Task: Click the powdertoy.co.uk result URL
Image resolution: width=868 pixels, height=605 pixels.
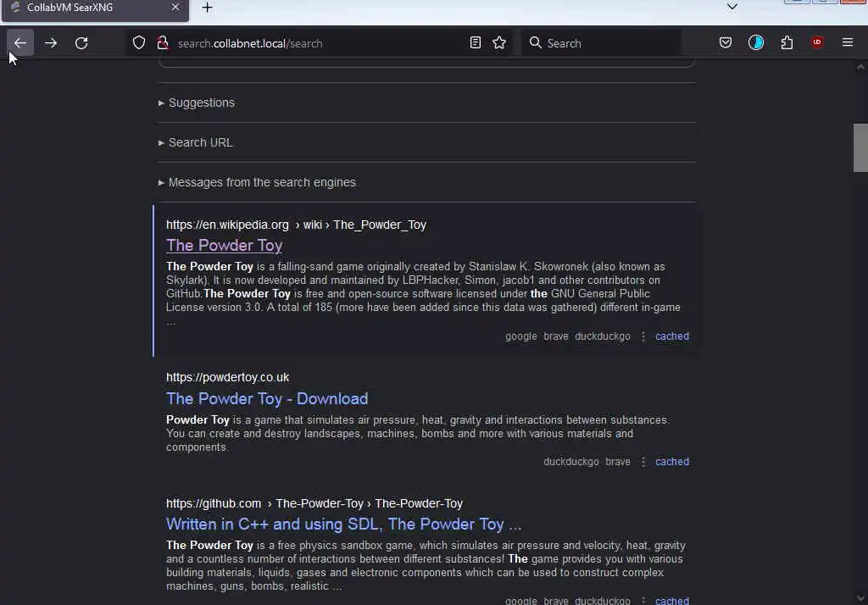Action: [227, 377]
